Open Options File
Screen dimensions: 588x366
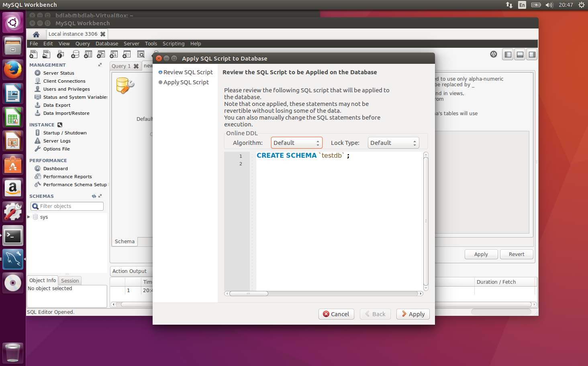[x=56, y=149]
